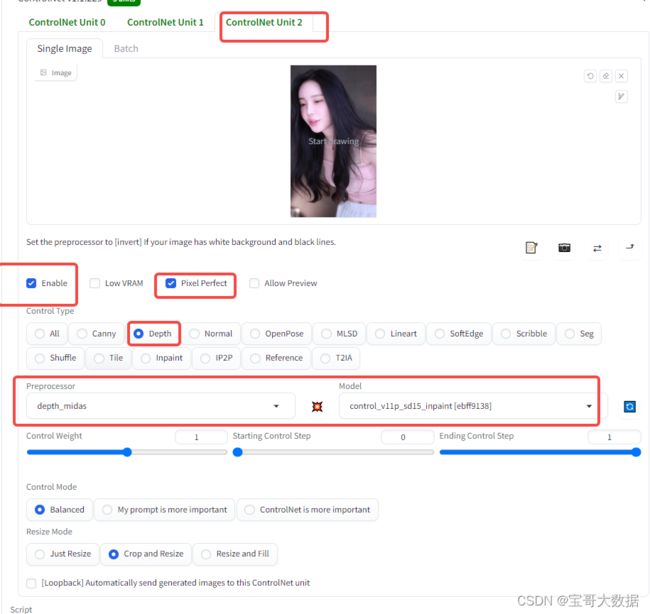Switch to ControlNet Unit 2 tab

[264, 22]
